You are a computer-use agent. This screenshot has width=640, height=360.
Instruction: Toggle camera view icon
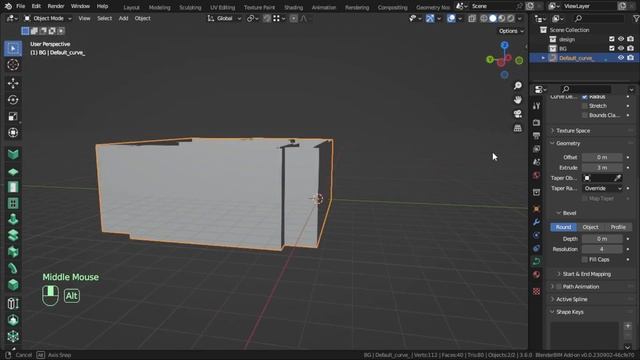[x=518, y=114]
